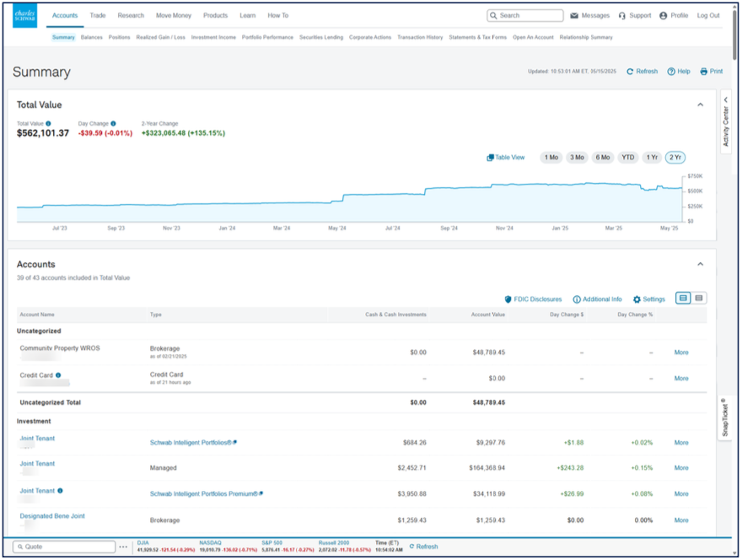Viewport: 742px width, 560px height.
Task: Open the Learn menu
Action: (x=248, y=16)
